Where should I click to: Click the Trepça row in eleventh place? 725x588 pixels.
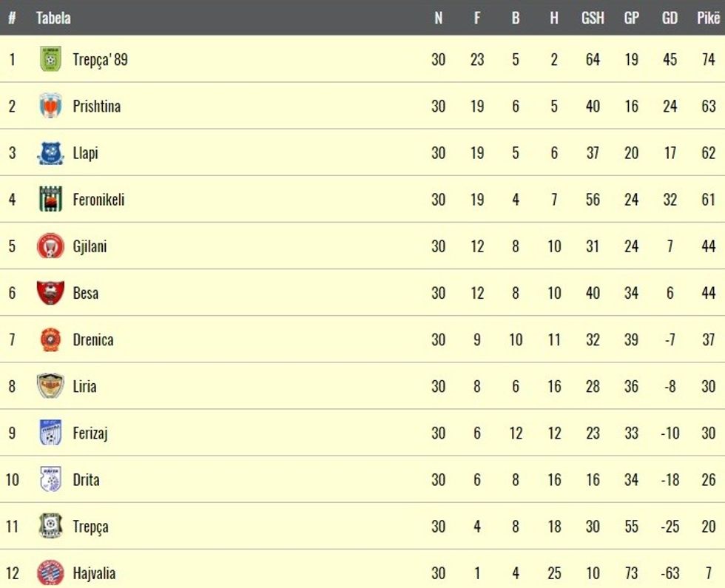pos(90,526)
